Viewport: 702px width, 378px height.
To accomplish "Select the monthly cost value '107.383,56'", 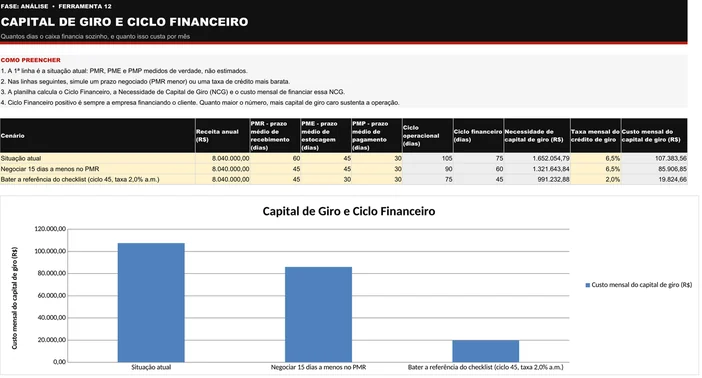I will (x=654, y=159).
